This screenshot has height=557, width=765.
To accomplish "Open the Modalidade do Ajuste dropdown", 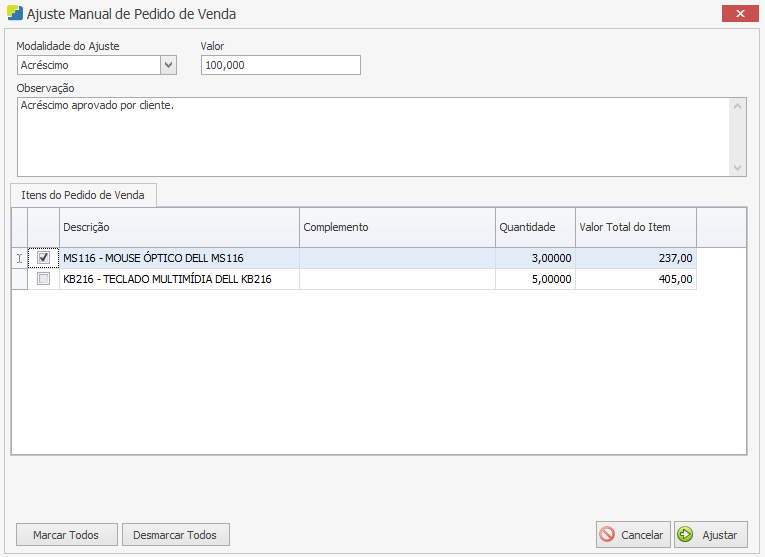I will coord(168,65).
